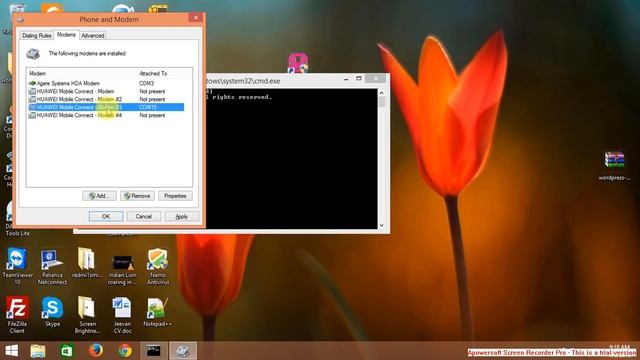
Task: Click the cmd.exe scrollbar thumb
Action: [382, 102]
